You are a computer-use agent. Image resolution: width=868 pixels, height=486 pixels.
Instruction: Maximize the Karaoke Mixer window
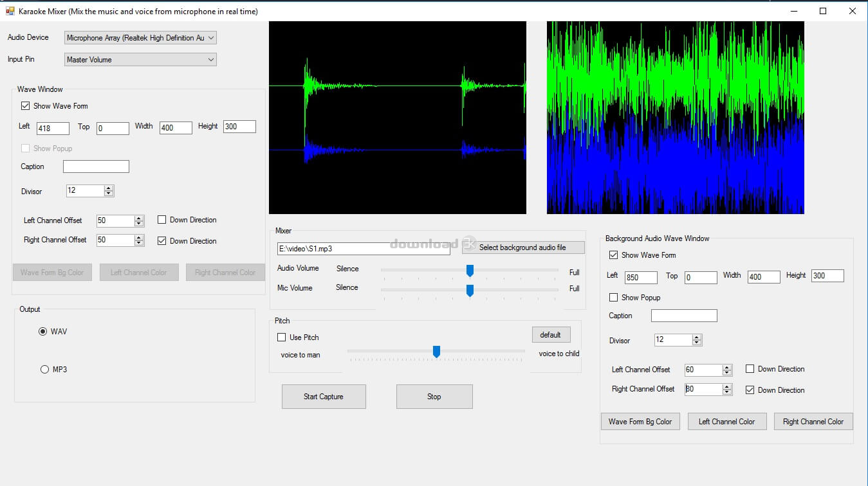[x=823, y=11]
